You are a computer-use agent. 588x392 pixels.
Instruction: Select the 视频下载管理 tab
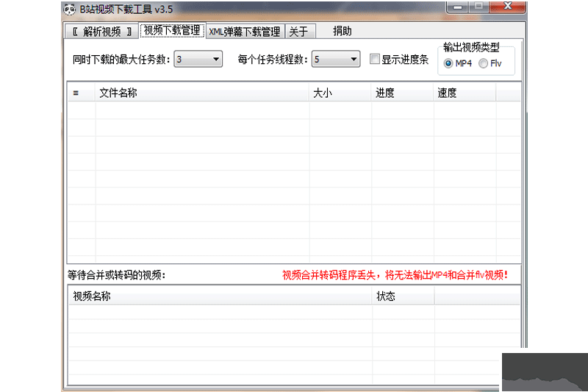(x=171, y=31)
